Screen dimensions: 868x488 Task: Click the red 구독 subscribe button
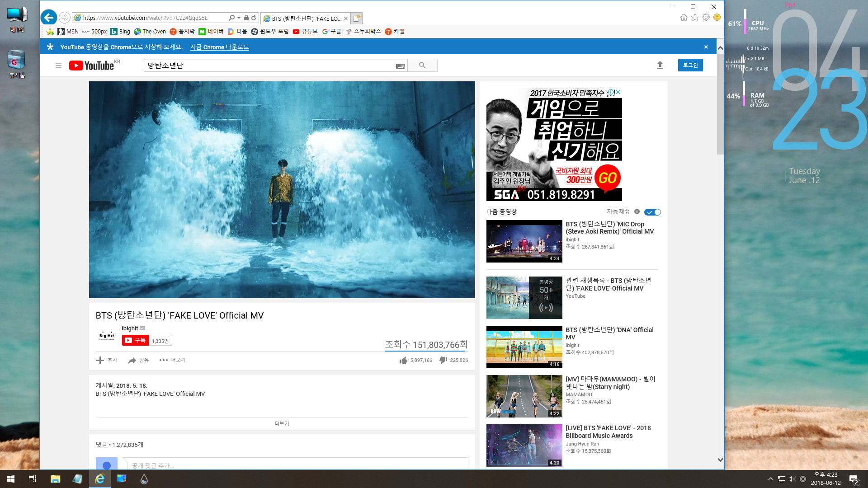point(135,341)
